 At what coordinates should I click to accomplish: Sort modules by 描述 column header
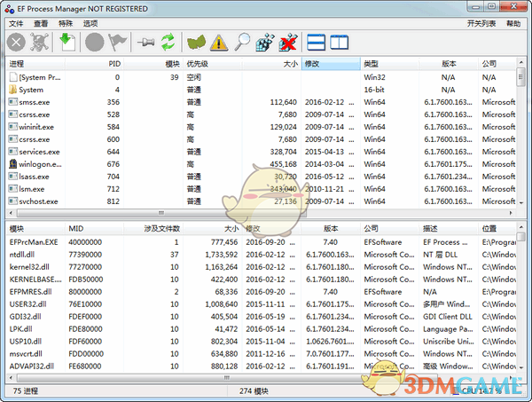click(449, 228)
